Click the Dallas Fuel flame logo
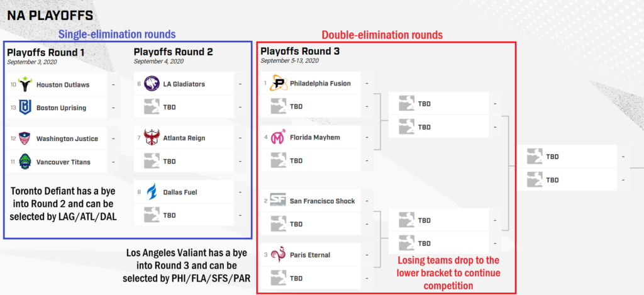The width and height of the screenshot is (644, 295). coord(152,192)
